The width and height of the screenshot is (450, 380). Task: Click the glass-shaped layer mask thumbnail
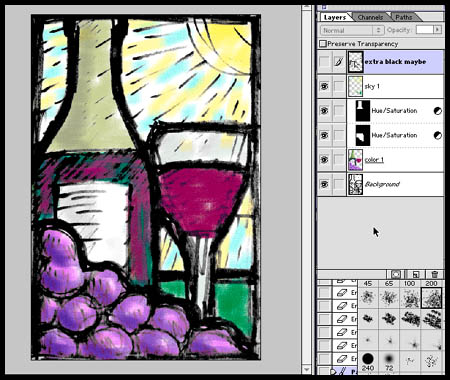pos(363,135)
